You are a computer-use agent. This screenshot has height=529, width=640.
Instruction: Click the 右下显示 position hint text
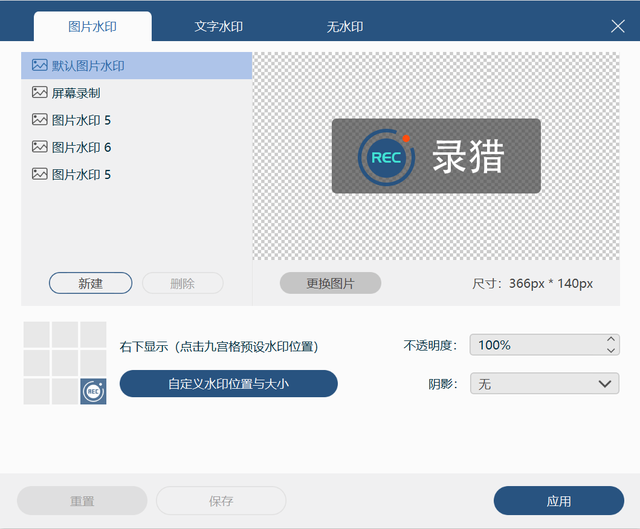pos(219,347)
